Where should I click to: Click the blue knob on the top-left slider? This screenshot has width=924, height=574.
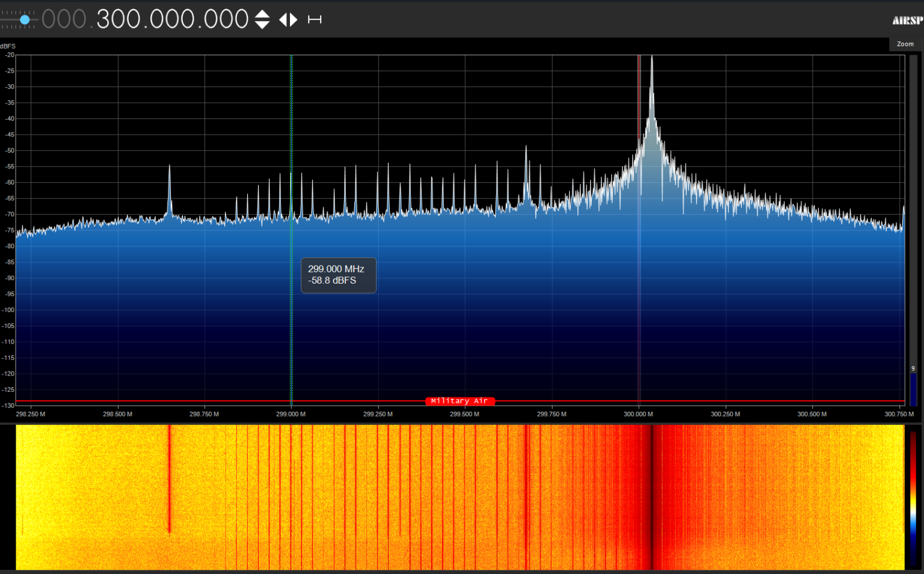(x=25, y=20)
